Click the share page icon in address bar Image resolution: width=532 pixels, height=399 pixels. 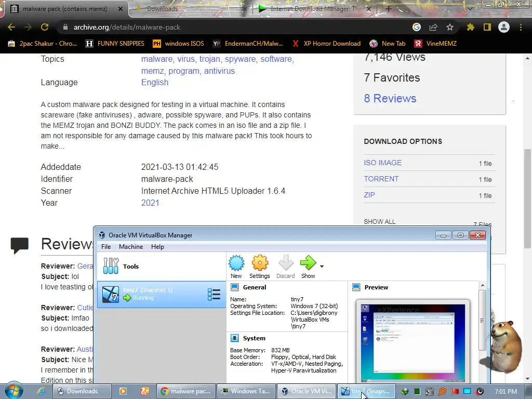(433, 27)
